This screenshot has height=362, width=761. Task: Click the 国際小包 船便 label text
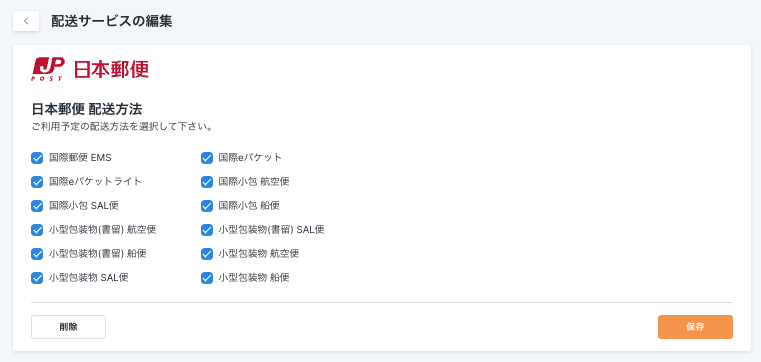point(249,205)
